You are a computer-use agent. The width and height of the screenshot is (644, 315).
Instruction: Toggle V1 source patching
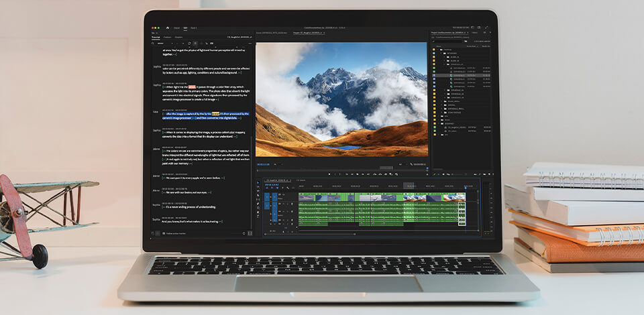click(267, 197)
